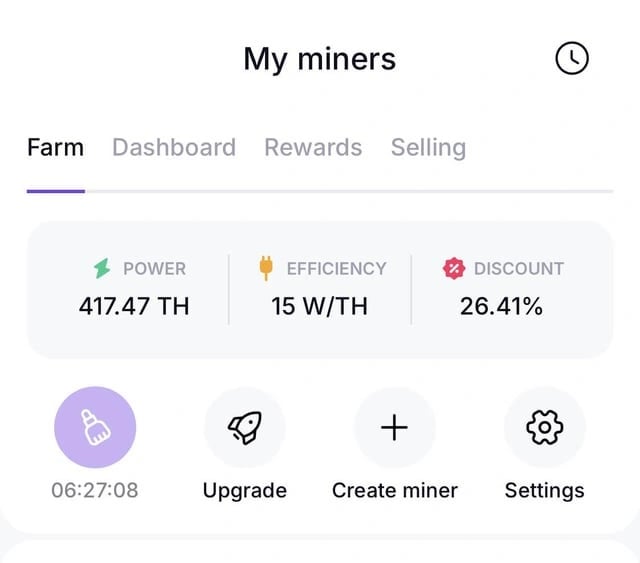Go to the Rewards tab
640x563 pixels.
click(313, 148)
